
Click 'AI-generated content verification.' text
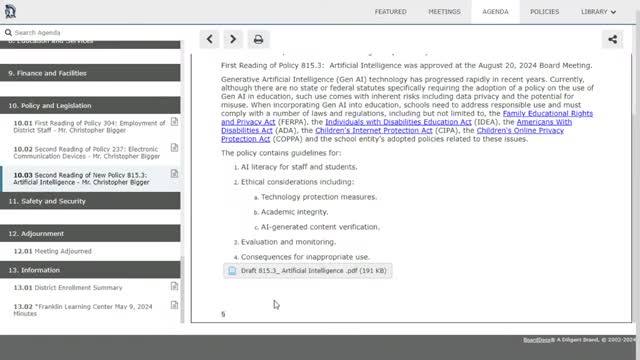[320, 227]
